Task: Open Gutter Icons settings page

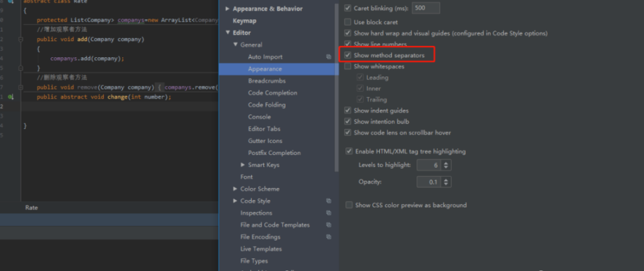Action: click(x=265, y=141)
